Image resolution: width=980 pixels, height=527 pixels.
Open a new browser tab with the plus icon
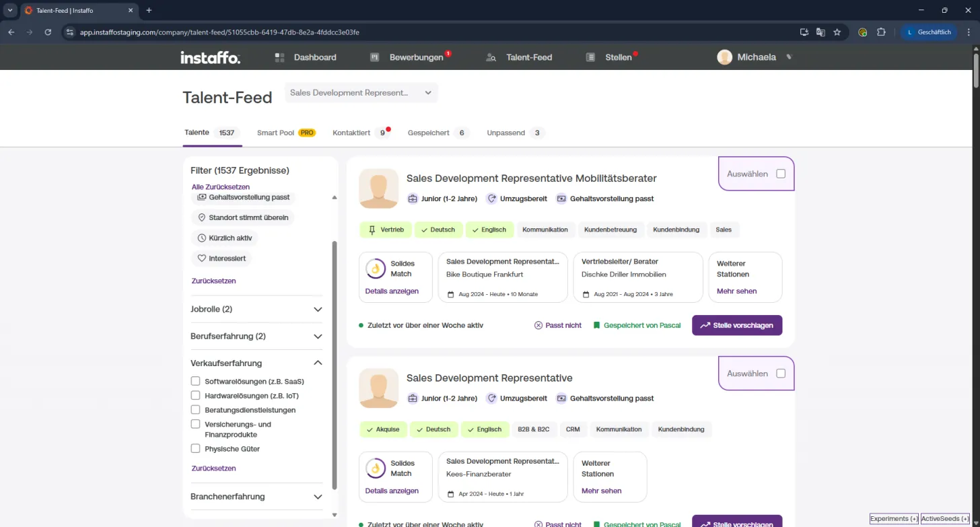(149, 10)
